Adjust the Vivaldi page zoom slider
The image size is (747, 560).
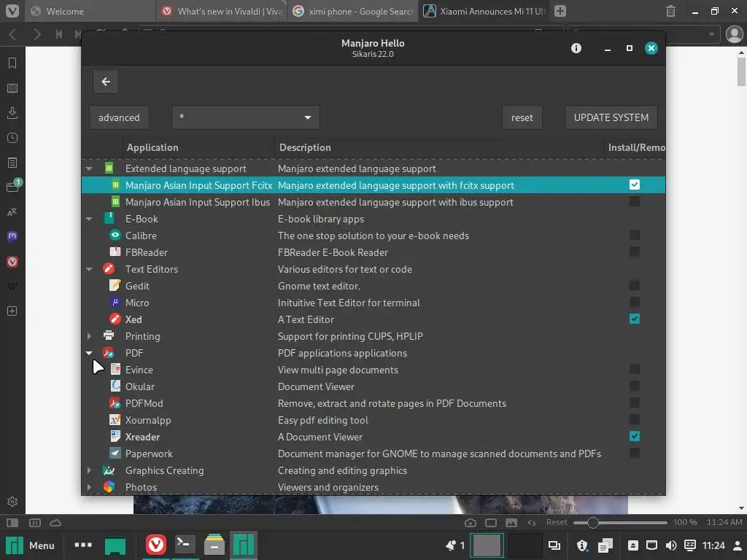[620, 522]
